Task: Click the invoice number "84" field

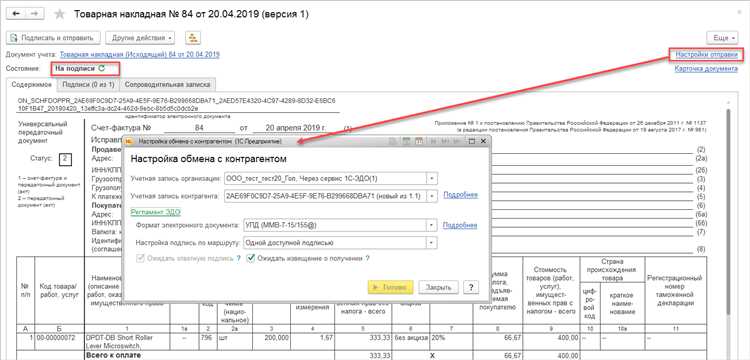Action: click(x=200, y=128)
